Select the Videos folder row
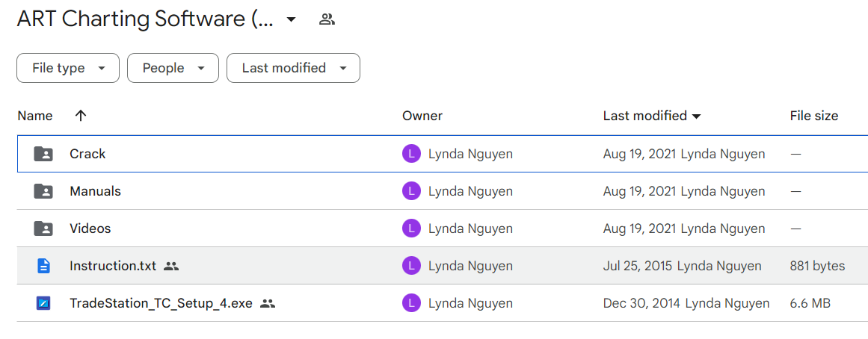The image size is (868, 339). (443, 228)
